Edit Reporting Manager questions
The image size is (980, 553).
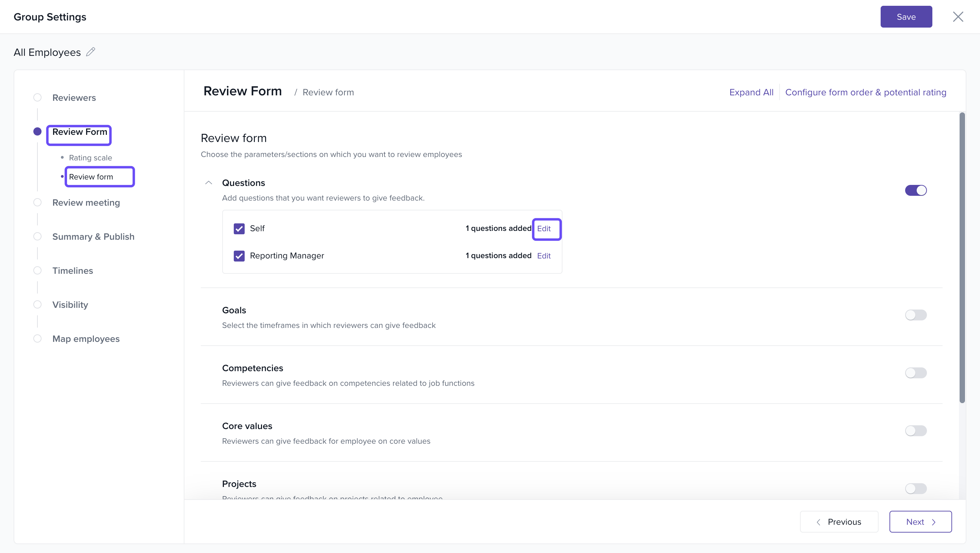[x=544, y=256]
